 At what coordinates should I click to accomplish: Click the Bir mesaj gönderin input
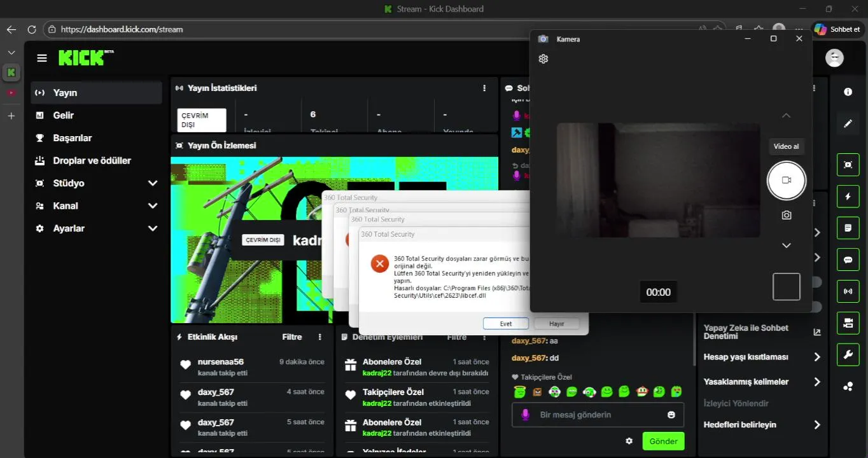click(598, 415)
